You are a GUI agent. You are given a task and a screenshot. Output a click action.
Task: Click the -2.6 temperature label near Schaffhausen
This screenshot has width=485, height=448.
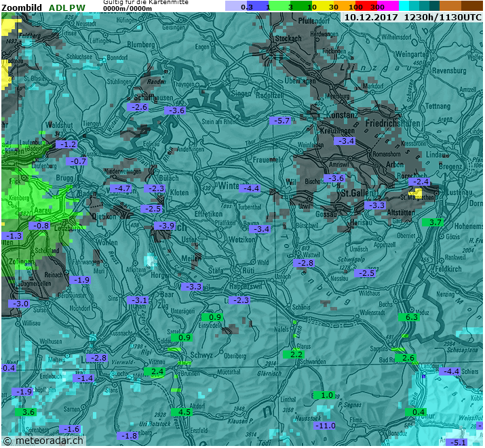(138, 107)
